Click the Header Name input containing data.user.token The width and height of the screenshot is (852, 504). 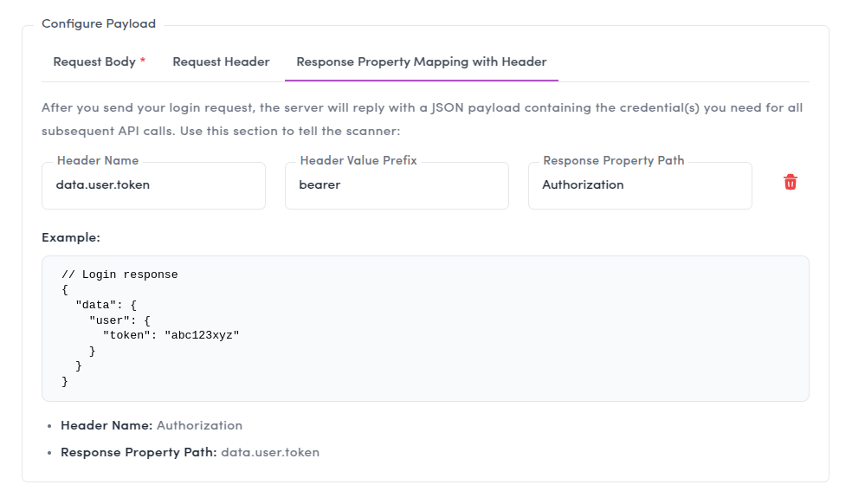pyautogui.click(x=153, y=185)
